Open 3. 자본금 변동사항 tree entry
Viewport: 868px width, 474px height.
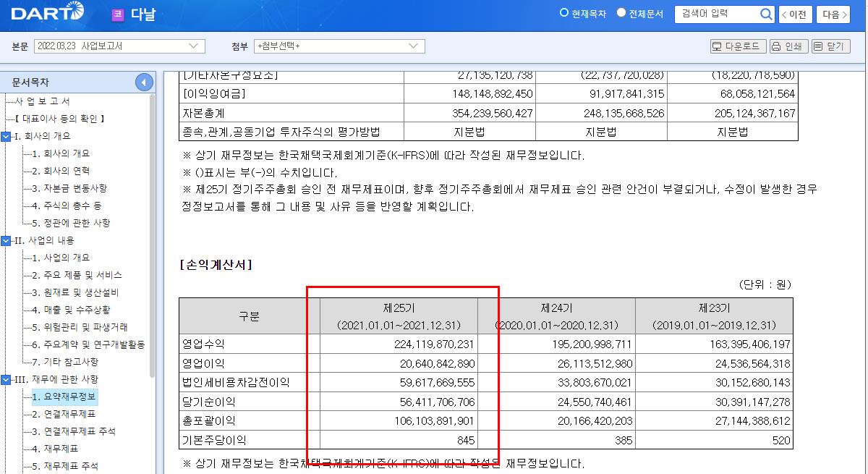click(70, 188)
